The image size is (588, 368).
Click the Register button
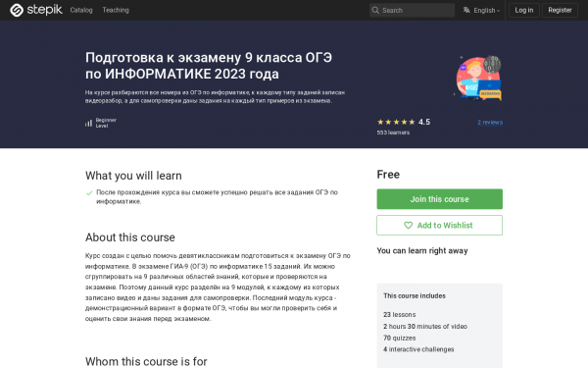tap(560, 10)
